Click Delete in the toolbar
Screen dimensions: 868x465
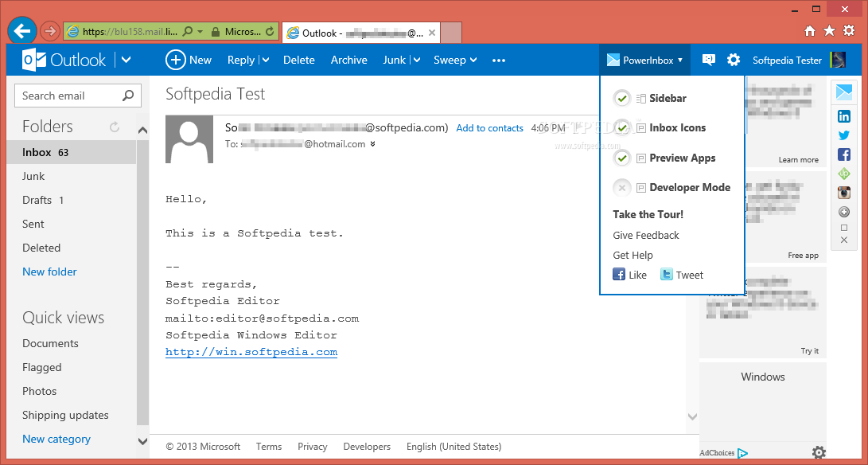299,60
